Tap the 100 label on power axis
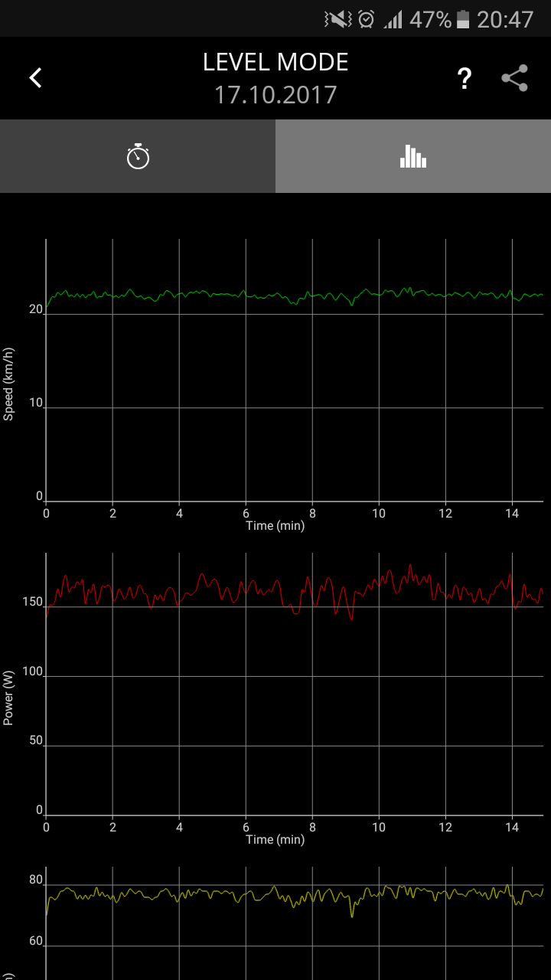The height and width of the screenshot is (980, 551). pyautogui.click(x=33, y=671)
